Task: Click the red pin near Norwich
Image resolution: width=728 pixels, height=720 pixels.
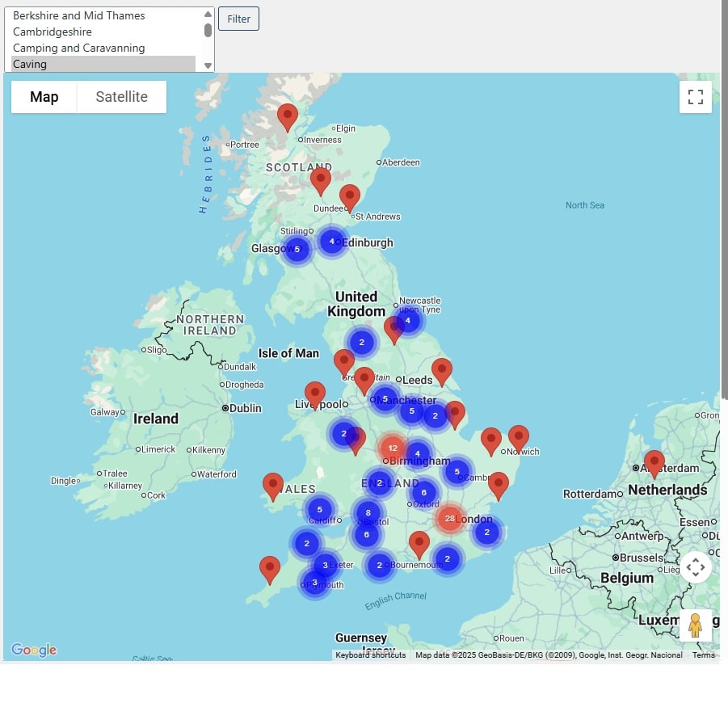Action: coord(518,438)
